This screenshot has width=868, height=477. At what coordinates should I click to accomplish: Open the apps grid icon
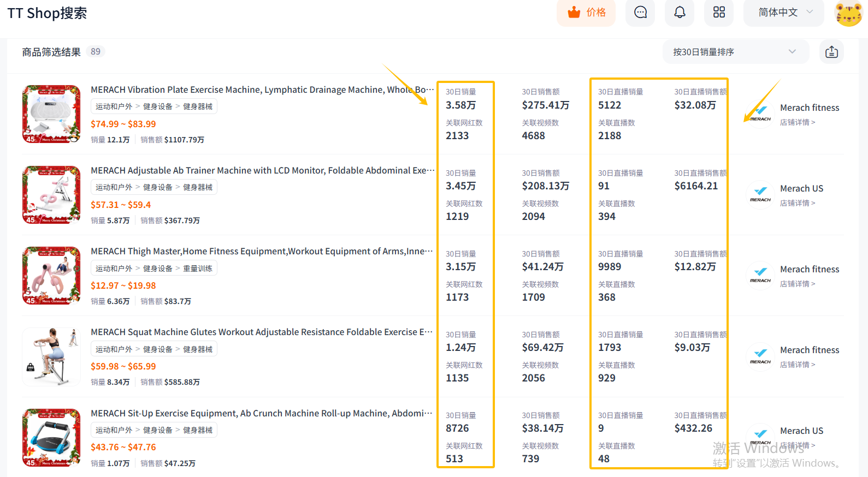719,13
